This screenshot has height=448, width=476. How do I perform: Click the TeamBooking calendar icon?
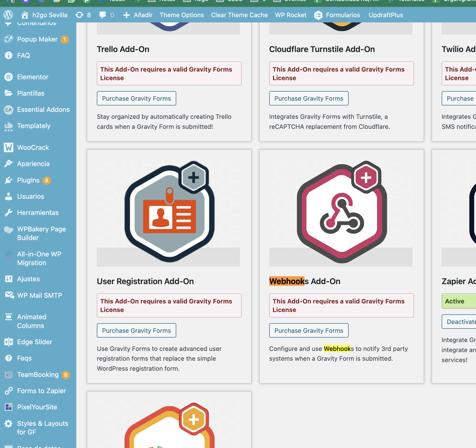click(9, 375)
